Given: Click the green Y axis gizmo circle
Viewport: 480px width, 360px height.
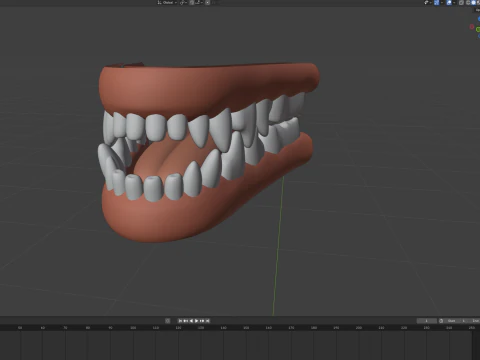Looking at the screenshot, I should point(478,29).
